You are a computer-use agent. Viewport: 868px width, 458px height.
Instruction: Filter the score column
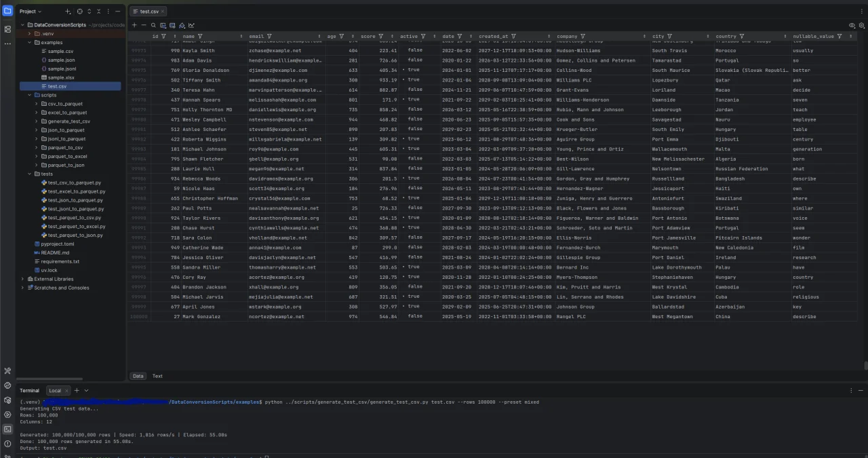pyautogui.click(x=381, y=37)
